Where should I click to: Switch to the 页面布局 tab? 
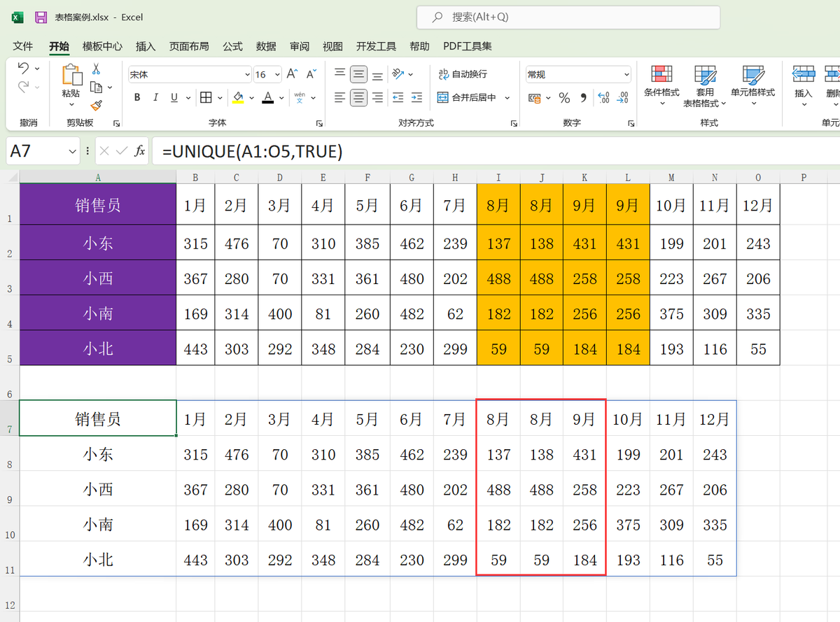(x=189, y=46)
